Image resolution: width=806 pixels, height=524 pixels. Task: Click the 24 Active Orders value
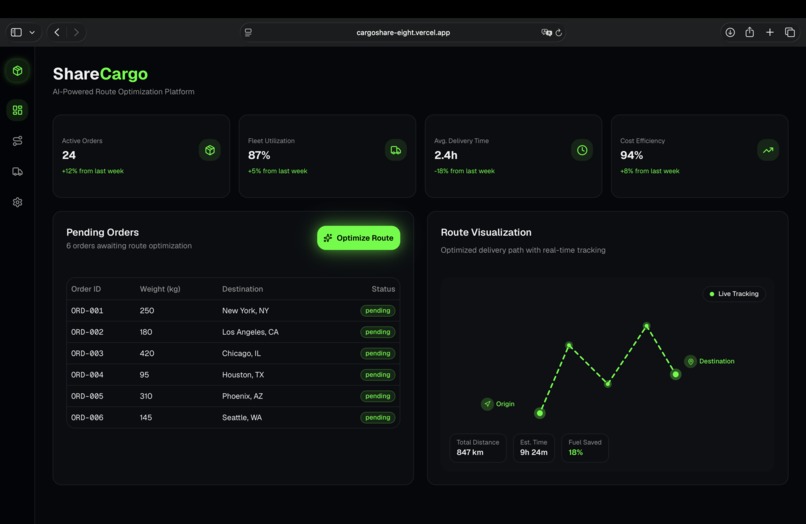[x=69, y=155]
